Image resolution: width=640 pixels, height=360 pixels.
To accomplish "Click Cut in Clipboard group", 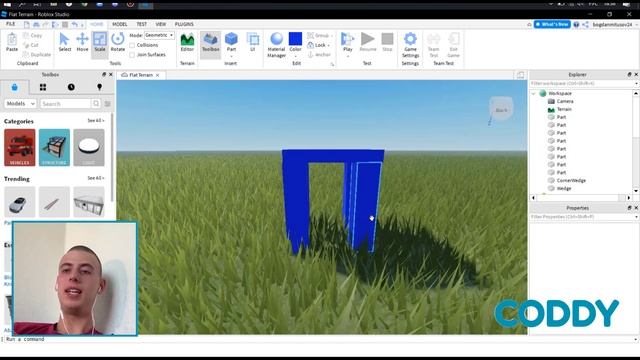I will [31, 45].
